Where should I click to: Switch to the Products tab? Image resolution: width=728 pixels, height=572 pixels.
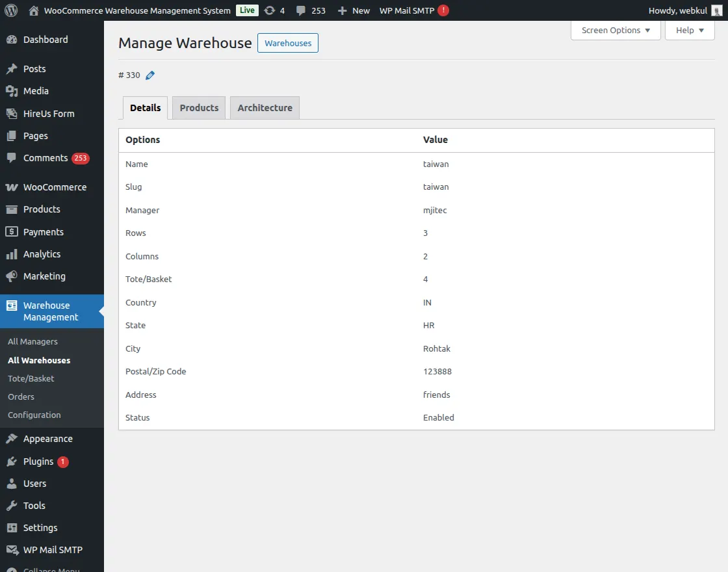[x=199, y=108]
